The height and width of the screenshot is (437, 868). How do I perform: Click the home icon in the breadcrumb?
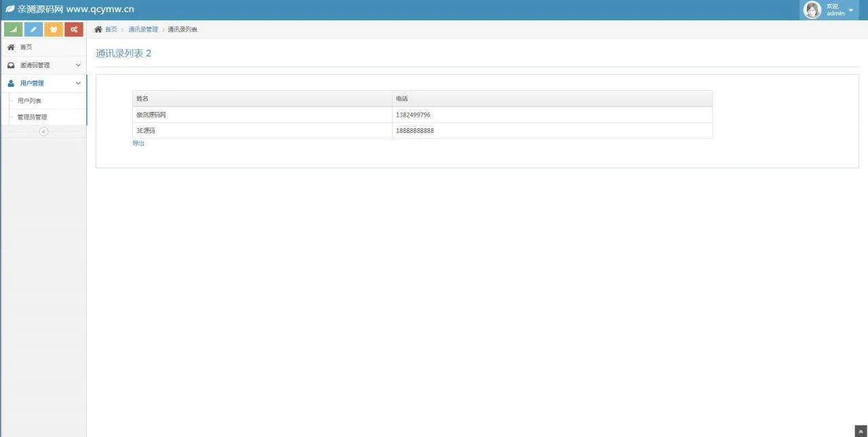[x=98, y=29]
